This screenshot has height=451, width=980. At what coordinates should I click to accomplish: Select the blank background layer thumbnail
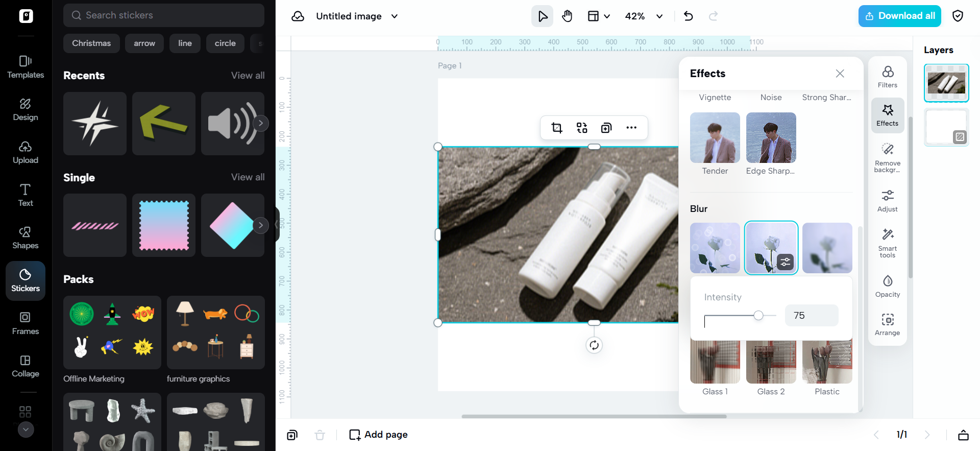click(947, 127)
